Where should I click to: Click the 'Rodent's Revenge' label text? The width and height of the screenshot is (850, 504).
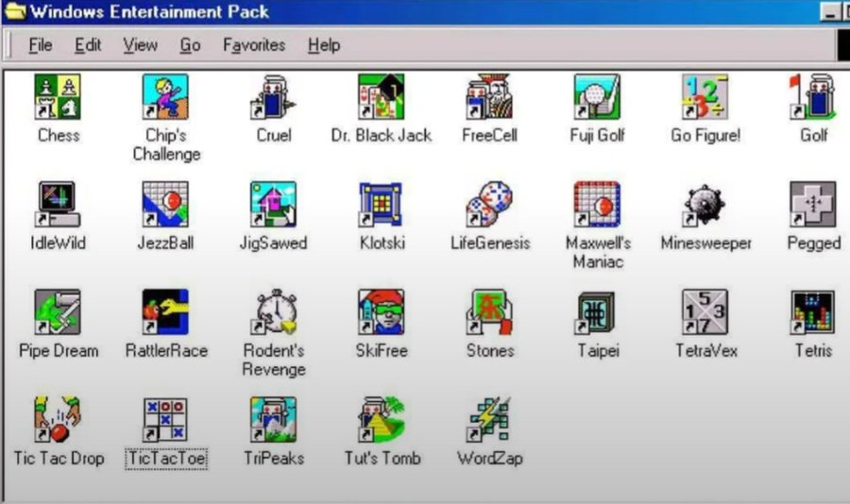[x=274, y=361]
